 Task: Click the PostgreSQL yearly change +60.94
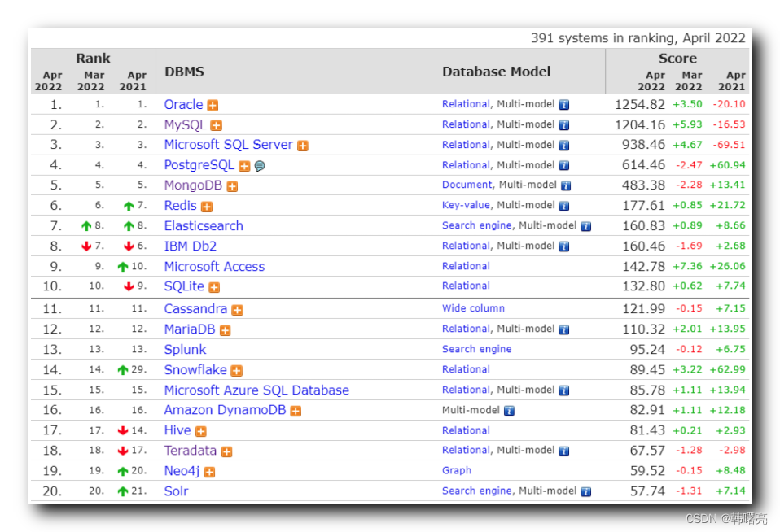coord(727,165)
